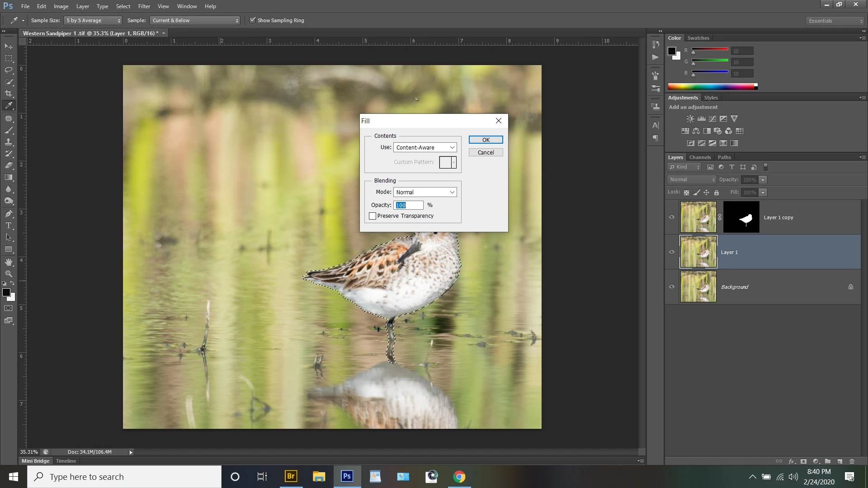Expand the Sample Size dropdown

[x=93, y=21]
